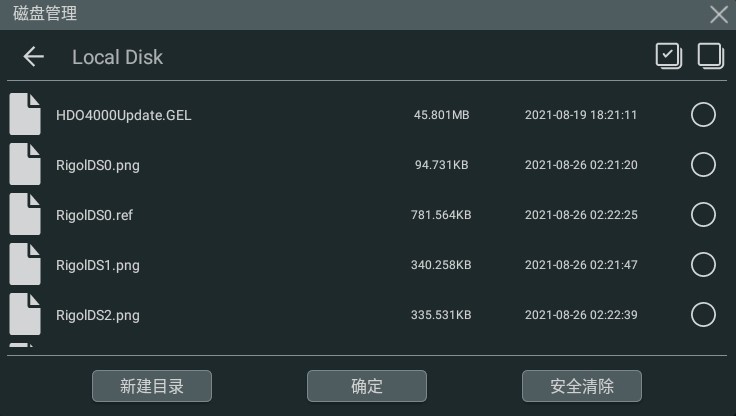
Task: Click the file icon beside RigolDS0.ref
Action: pos(25,214)
